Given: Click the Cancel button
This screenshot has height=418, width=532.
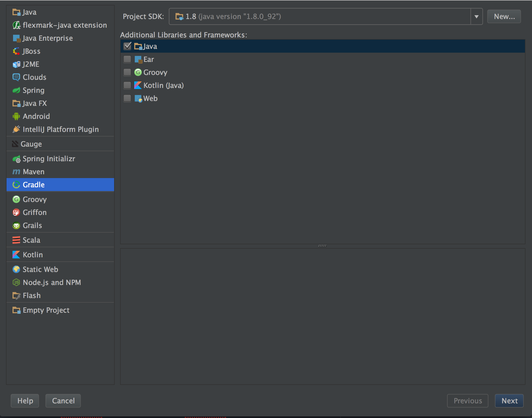Looking at the screenshot, I should click(x=63, y=401).
